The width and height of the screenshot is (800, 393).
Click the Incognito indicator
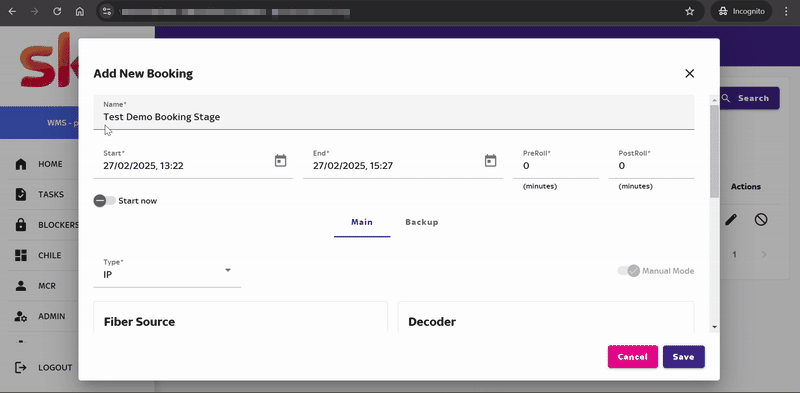pos(741,11)
